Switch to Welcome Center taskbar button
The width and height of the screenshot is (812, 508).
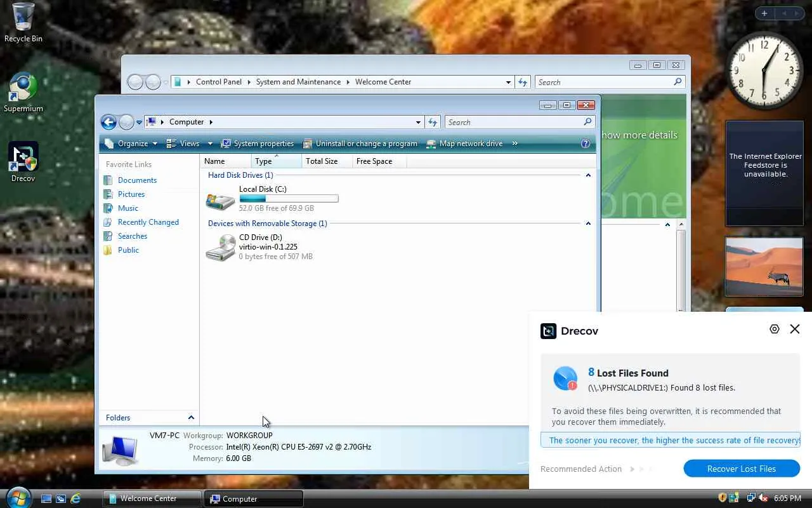click(152, 498)
